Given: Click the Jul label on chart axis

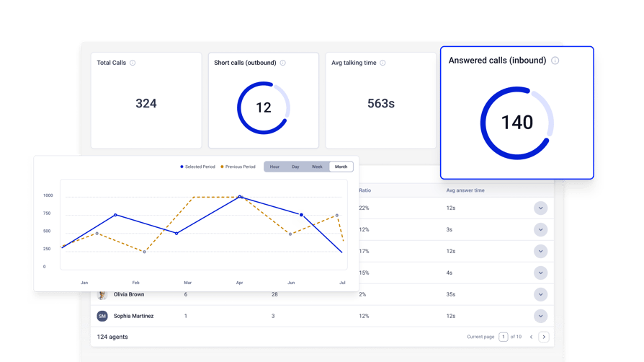Looking at the screenshot, I should [342, 283].
